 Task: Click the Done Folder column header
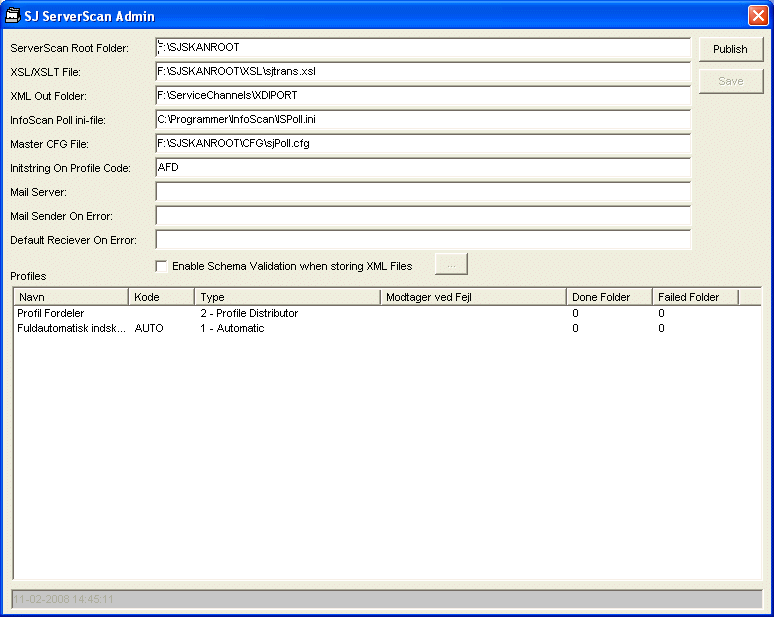click(x=609, y=297)
